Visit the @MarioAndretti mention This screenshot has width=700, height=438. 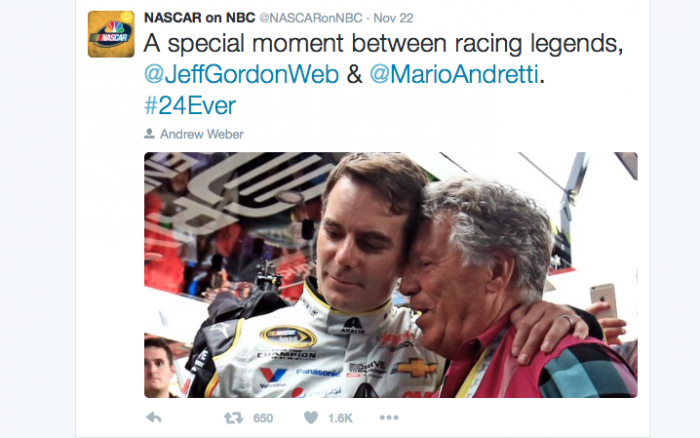pyautogui.click(x=454, y=74)
